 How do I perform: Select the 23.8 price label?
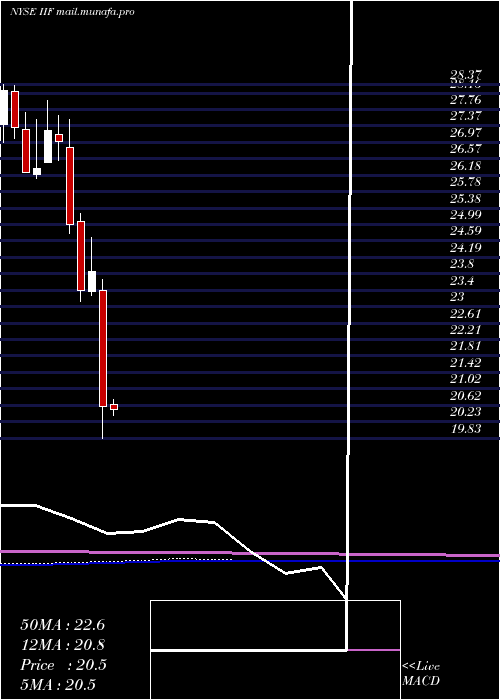(462, 264)
